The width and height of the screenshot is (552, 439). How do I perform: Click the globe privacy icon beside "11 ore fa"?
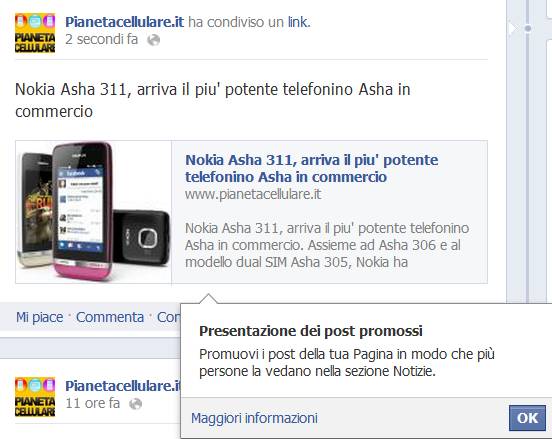click(x=136, y=404)
